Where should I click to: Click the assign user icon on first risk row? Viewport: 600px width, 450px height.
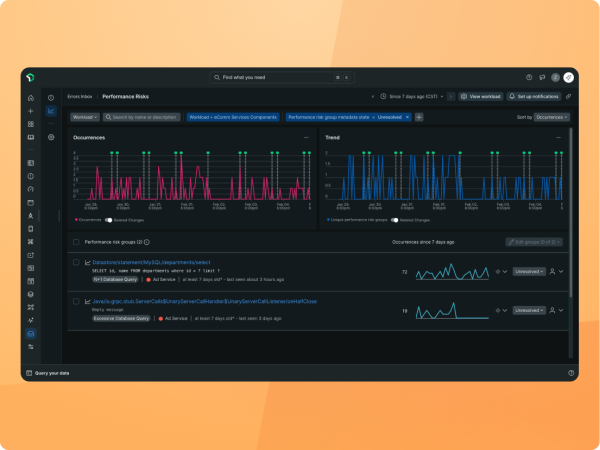click(x=553, y=271)
